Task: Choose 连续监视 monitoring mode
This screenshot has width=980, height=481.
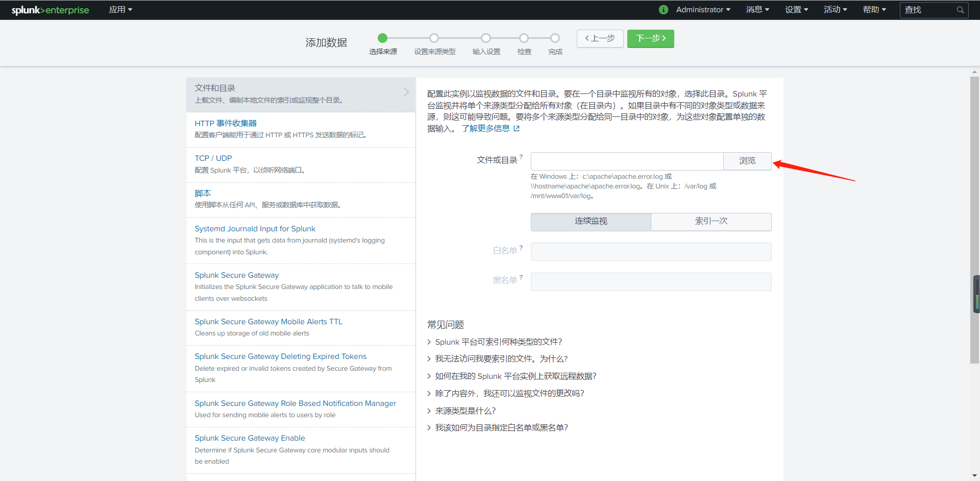Action: 591,222
